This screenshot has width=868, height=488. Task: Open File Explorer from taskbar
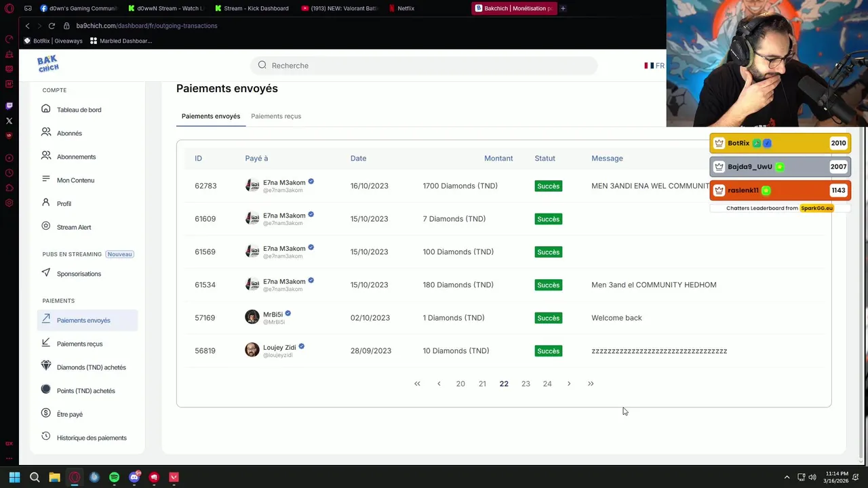(x=54, y=477)
